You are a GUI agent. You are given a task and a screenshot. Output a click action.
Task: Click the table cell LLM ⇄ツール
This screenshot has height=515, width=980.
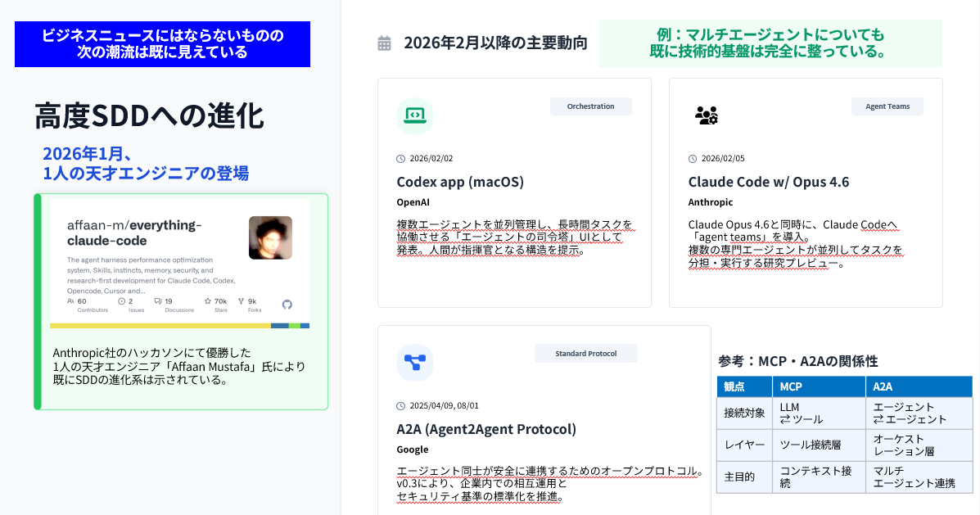point(819,413)
